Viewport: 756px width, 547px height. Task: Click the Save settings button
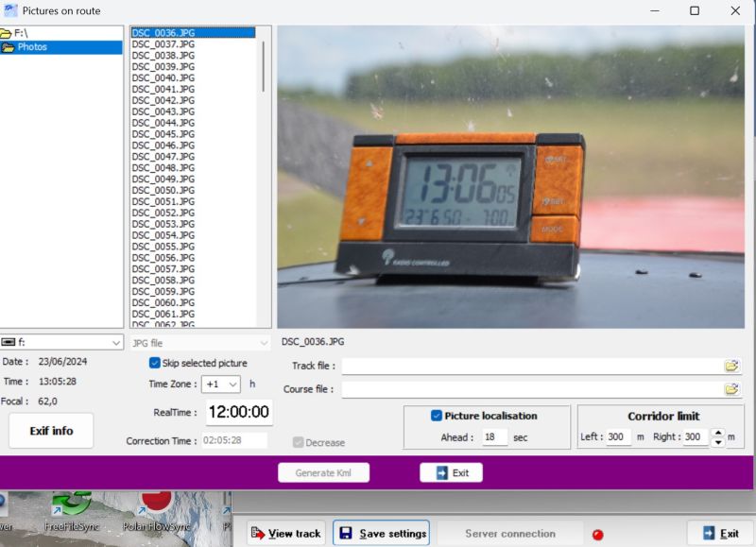coord(381,533)
